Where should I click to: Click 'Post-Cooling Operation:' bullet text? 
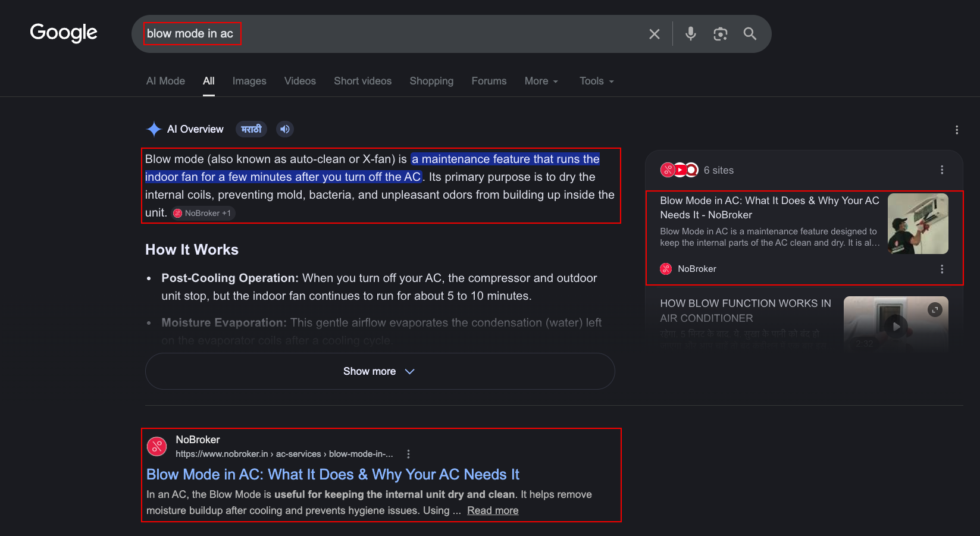[230, 278]
